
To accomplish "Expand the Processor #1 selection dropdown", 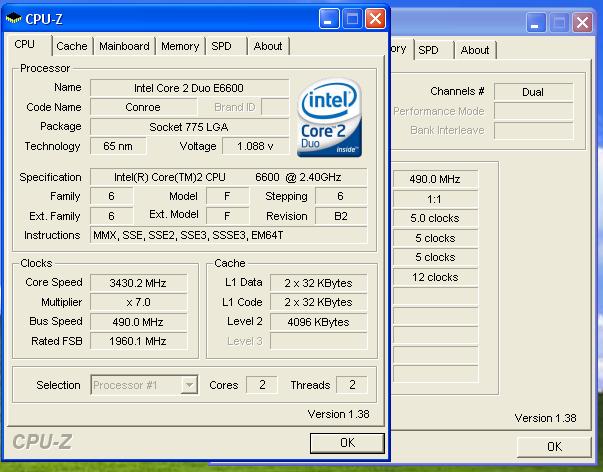I will (x=189, y=385).
